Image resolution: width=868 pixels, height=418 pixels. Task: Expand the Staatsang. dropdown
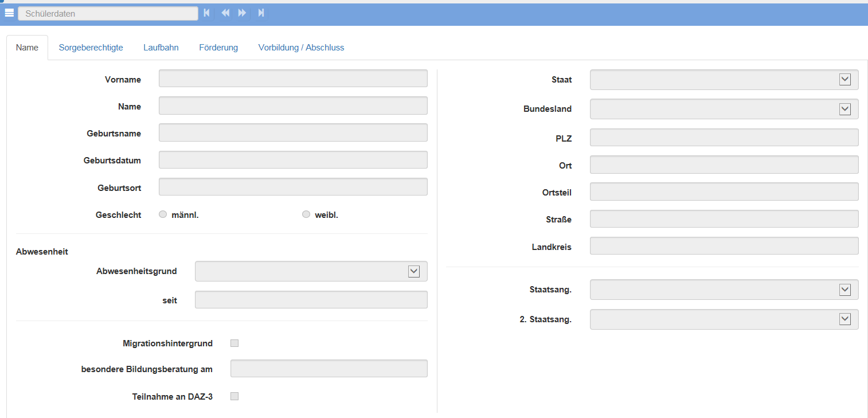click(844, 290)
